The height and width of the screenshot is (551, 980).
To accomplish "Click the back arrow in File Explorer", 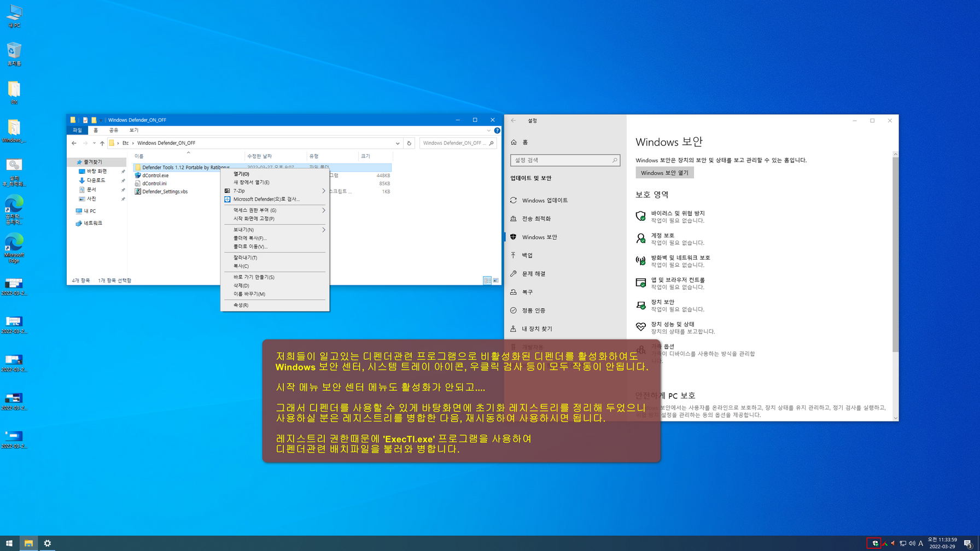I will point(74,143).
